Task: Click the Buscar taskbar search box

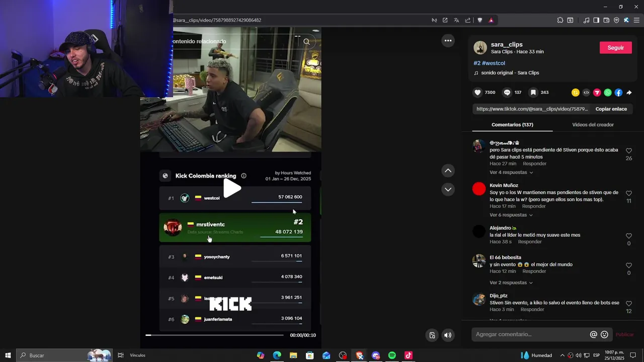Action: pos(64,355)
